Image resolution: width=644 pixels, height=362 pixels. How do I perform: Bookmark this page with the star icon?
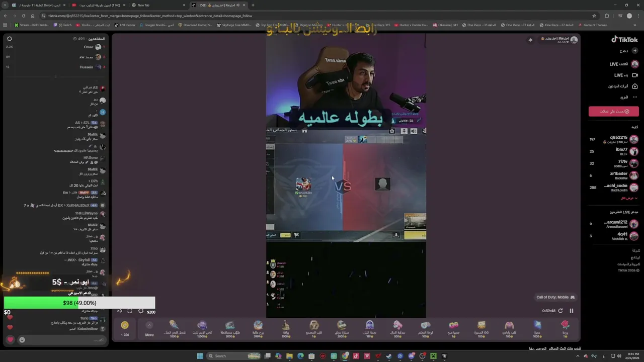pyautogui.click(x=594, y=16)
